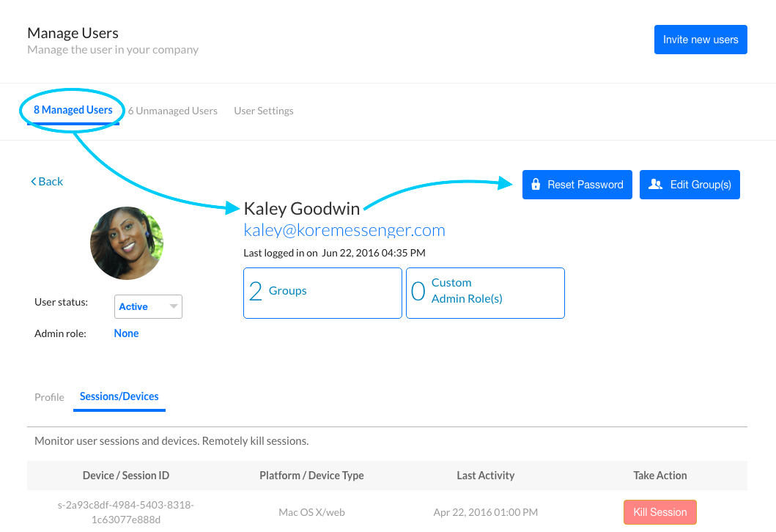Click the people icon on Edit Group(s)
The image size is (776, 532).
656,185
